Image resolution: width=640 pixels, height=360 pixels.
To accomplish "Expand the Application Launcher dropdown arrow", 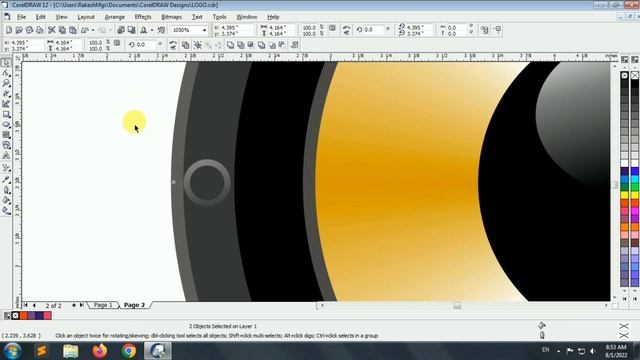I will [152, 30].
